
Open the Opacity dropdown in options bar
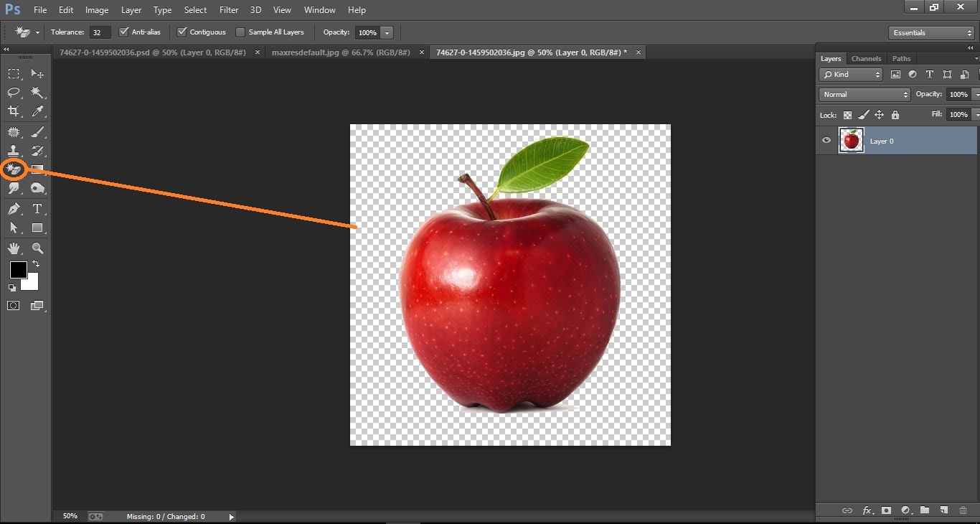(387, 32)
